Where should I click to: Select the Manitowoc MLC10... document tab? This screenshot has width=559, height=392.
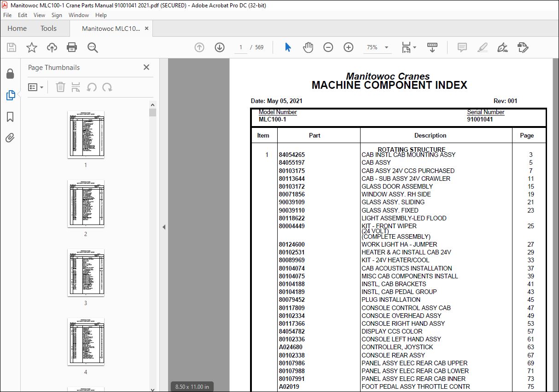111,29
